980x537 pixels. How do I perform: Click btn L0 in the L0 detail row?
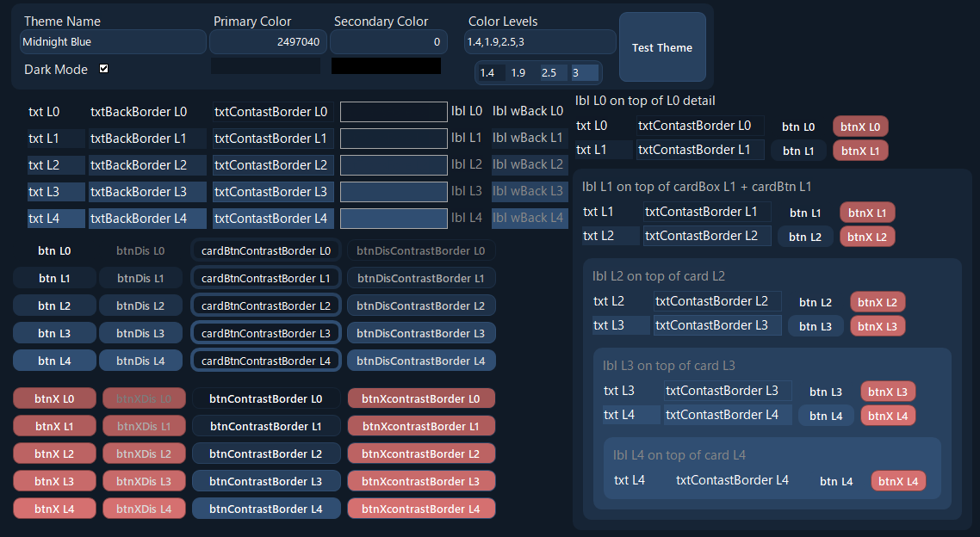797,127
